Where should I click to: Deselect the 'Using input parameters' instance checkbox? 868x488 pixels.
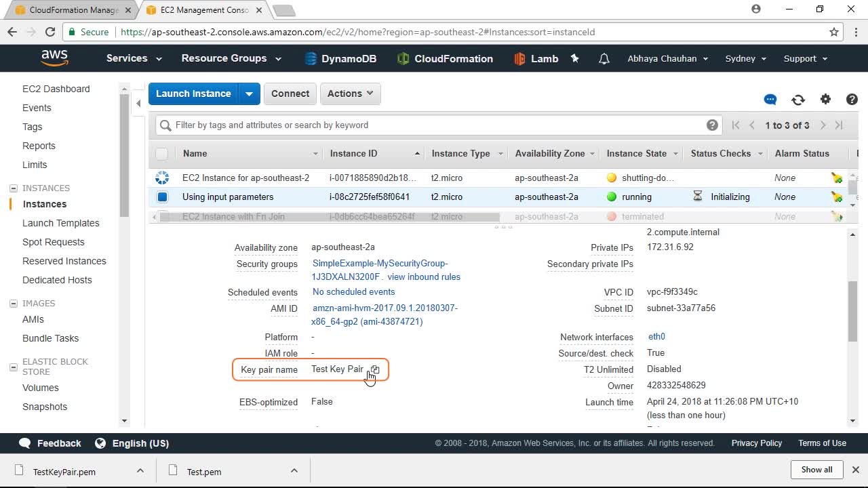pyautogui.click(x=162, y=197)
